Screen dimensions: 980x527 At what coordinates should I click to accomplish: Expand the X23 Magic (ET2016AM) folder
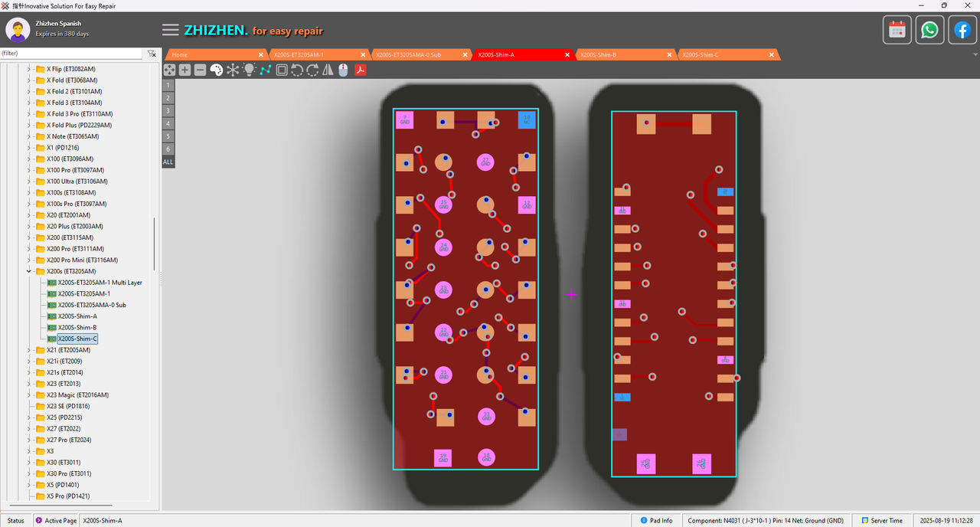point(29,395)
